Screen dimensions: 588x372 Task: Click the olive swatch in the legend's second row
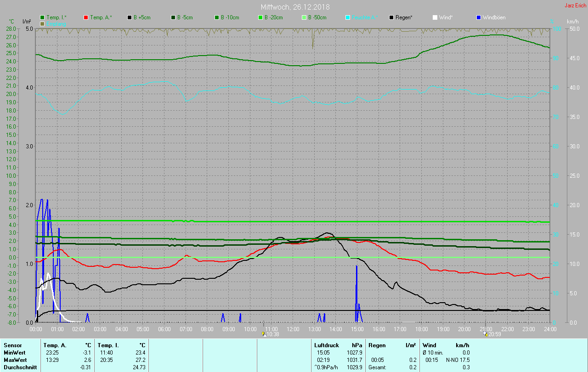tap(42, 23)
